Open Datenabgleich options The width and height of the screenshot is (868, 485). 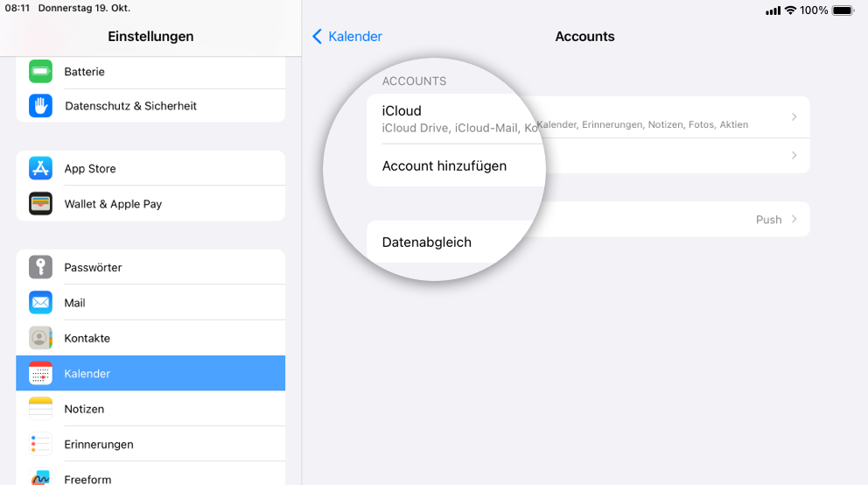point(588,219)
